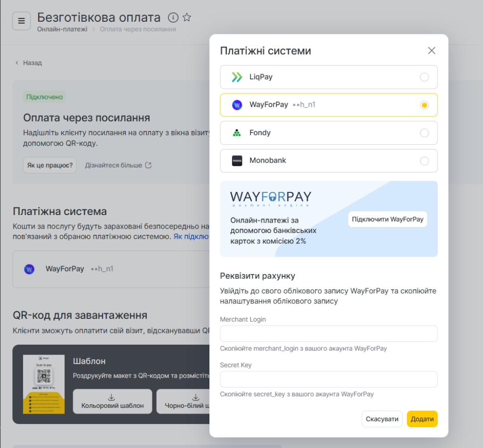Viewport: 483px width, 448px height.
Task: Download the Кольоровий шаблон template
Action: click(112, 401)
